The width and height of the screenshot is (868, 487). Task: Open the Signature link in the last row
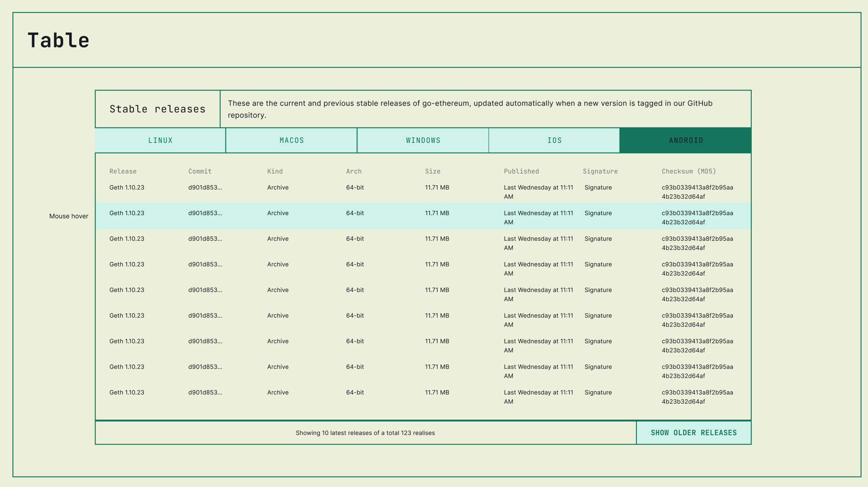point(598,392)
